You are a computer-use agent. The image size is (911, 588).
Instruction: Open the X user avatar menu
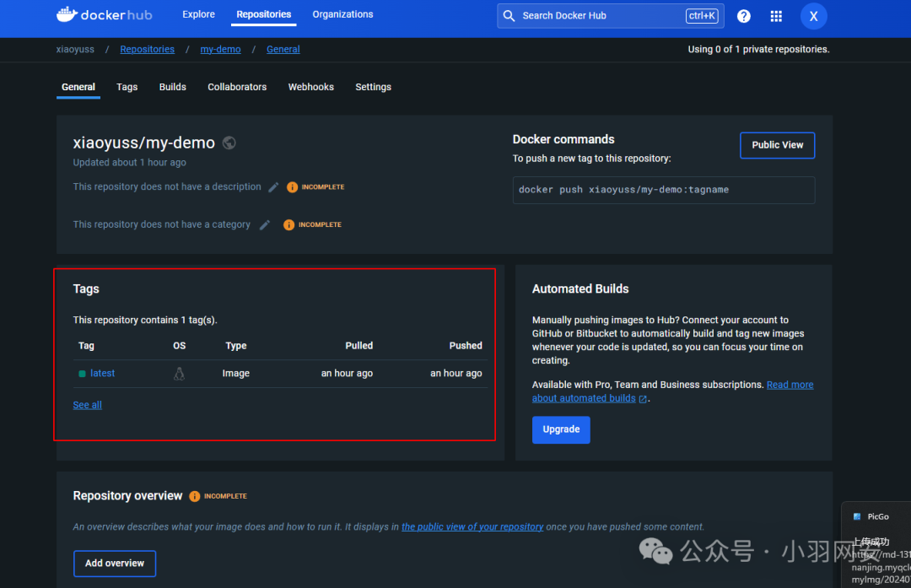[x=813, y=16]
